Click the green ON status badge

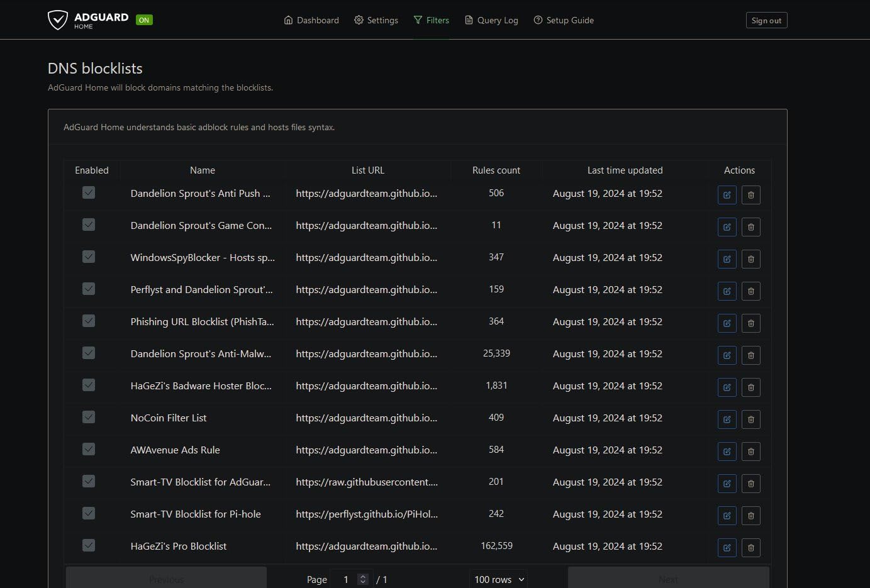[144, 20]
